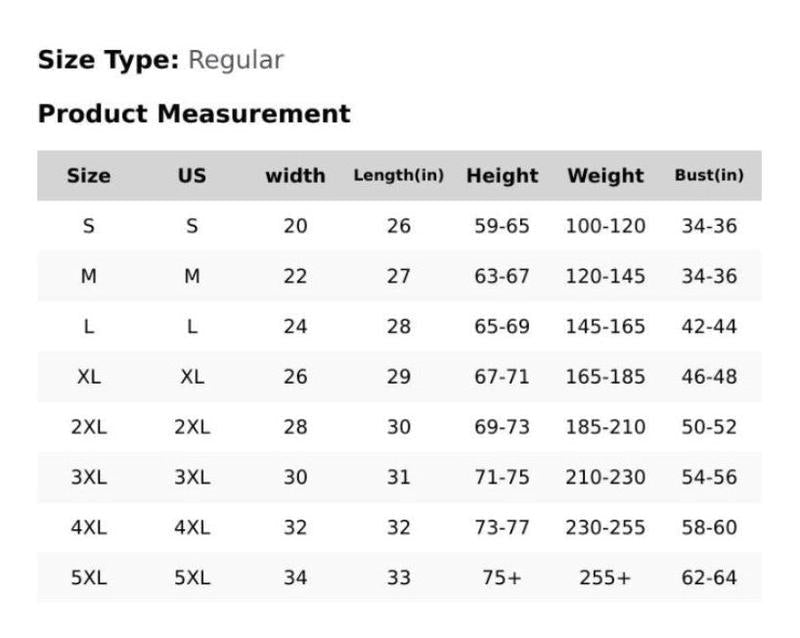Click the 62-64 bust cell

pyautogui.click(x=709, y=578)
